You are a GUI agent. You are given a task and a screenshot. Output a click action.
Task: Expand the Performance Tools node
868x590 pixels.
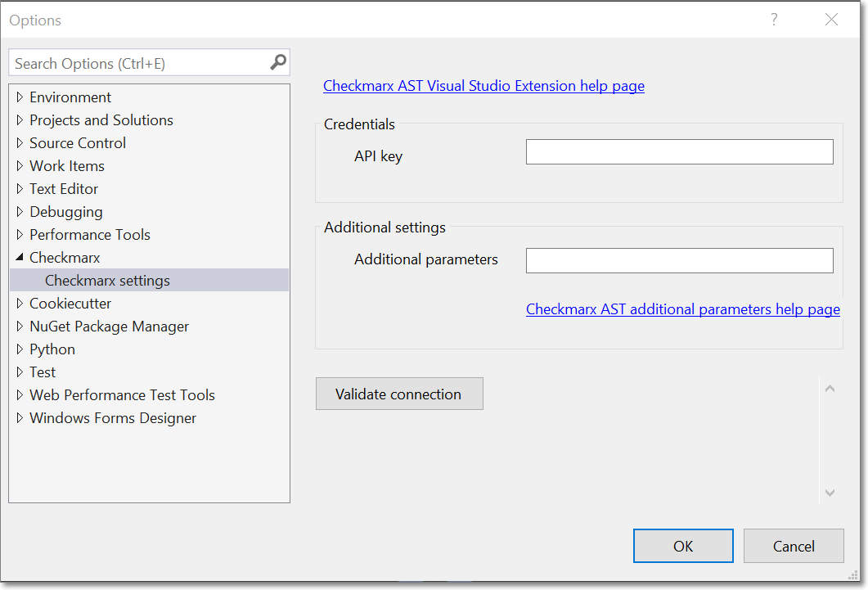(20, 235)
